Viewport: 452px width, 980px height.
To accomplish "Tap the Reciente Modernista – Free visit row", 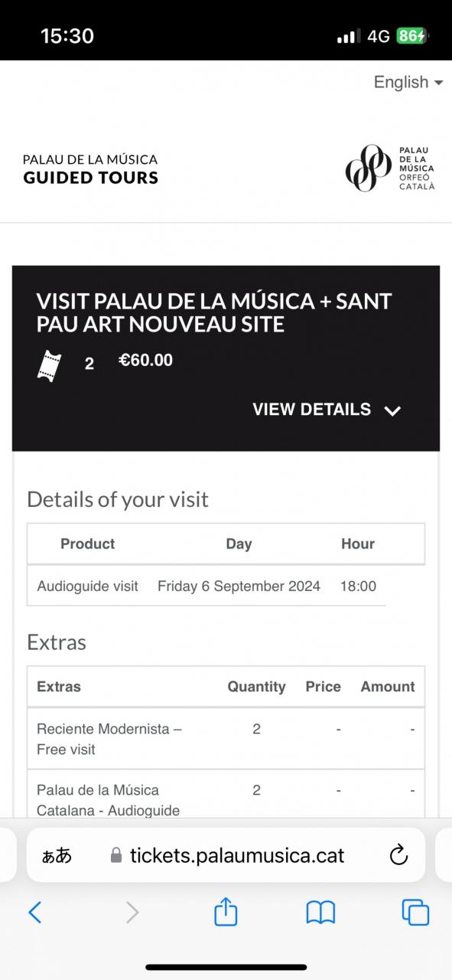I will 226,739.
